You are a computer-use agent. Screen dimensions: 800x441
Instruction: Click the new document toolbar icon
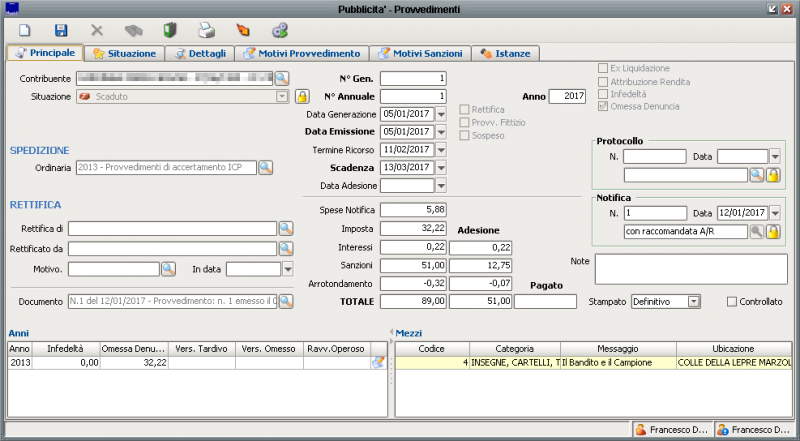[25, 30]
